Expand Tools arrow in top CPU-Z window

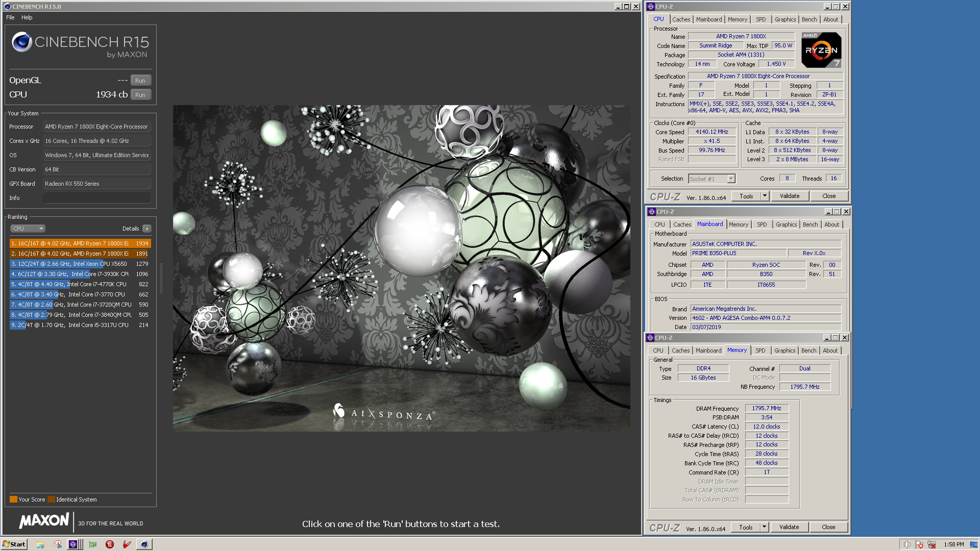765,196
